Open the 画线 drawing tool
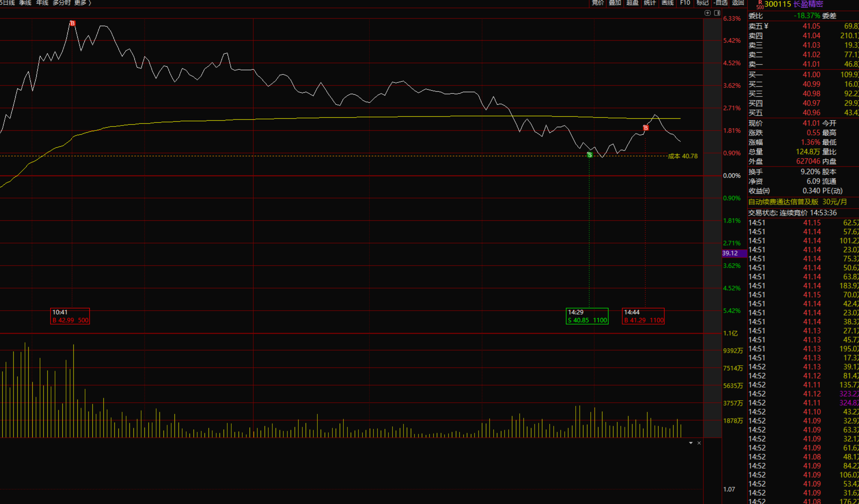 pos(667,3)
